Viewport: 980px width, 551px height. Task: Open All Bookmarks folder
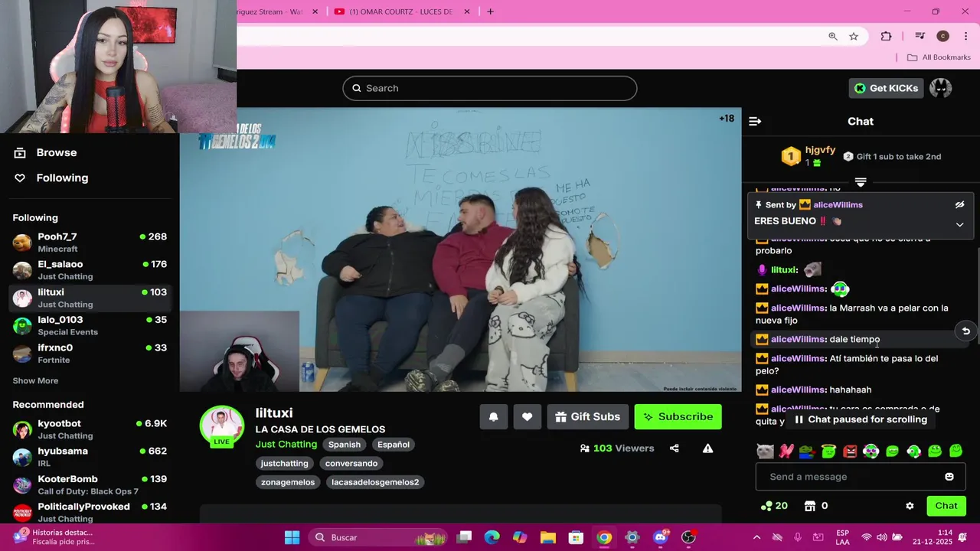point(939,57)
